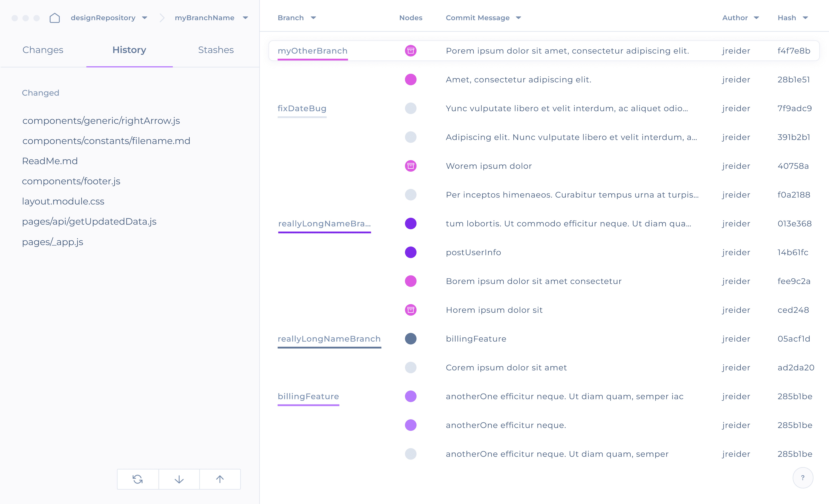829x504 pixels.
Task: Click the gray node for commit 7f9adc9
Action: click(410, 108)
